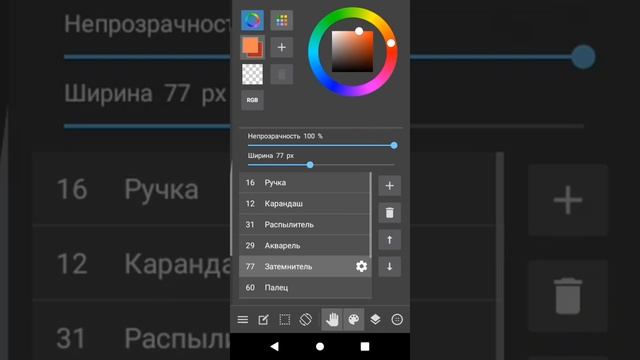Select the Распылитель brush
Screen dimensions: 640x360
point(304,224)
